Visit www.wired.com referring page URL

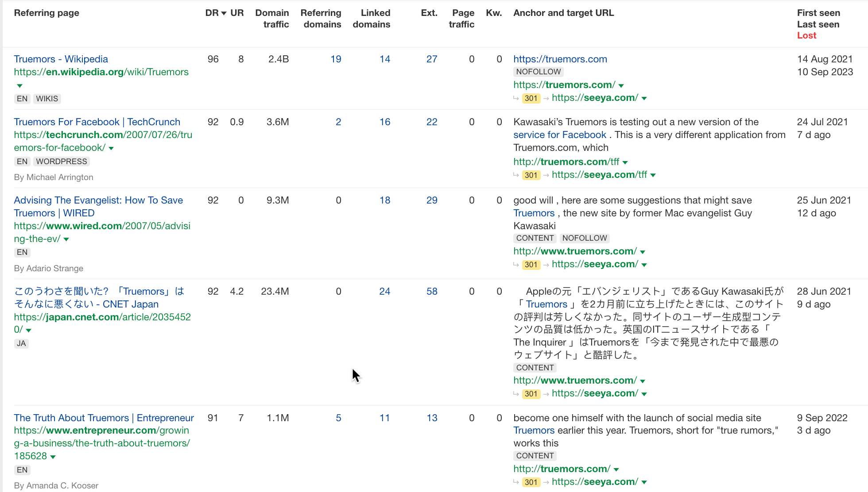102,232
